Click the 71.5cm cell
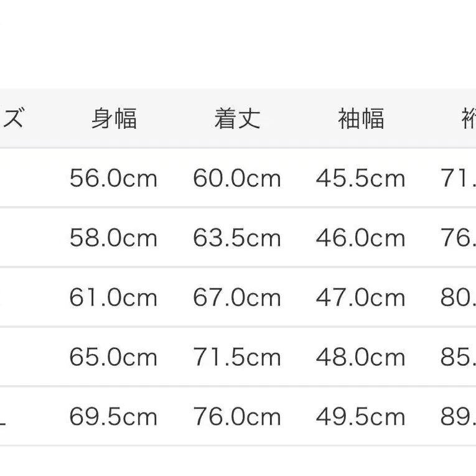 point(237,357)
